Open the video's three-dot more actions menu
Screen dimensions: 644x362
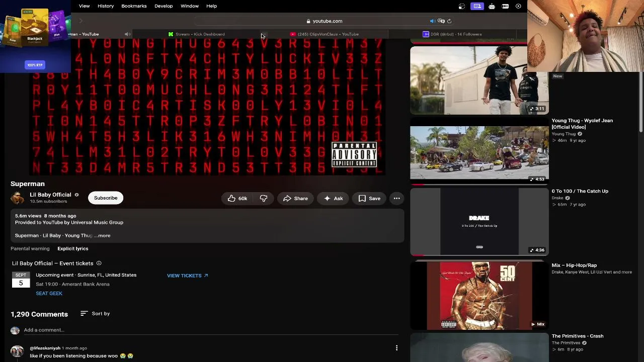[x=396, y=199]
